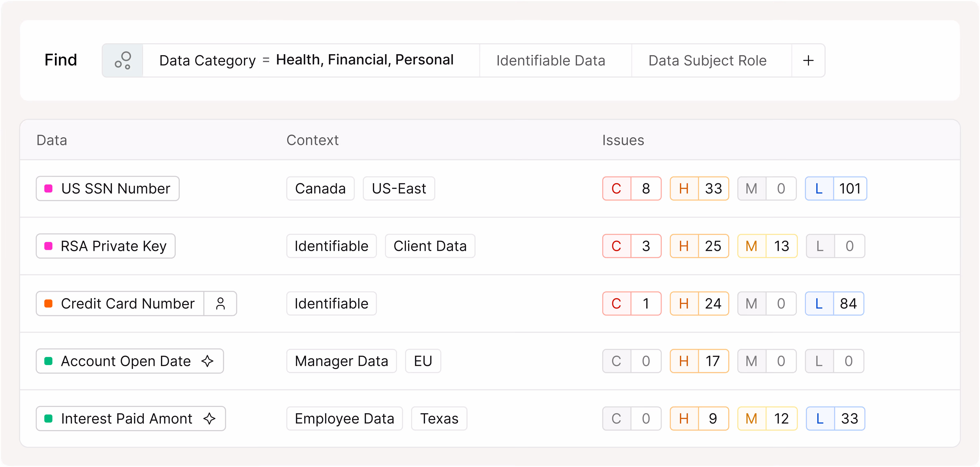Click orange square on Credit Card Number
The height and width of the screenshot is (467, 980).
pos(48,304)
